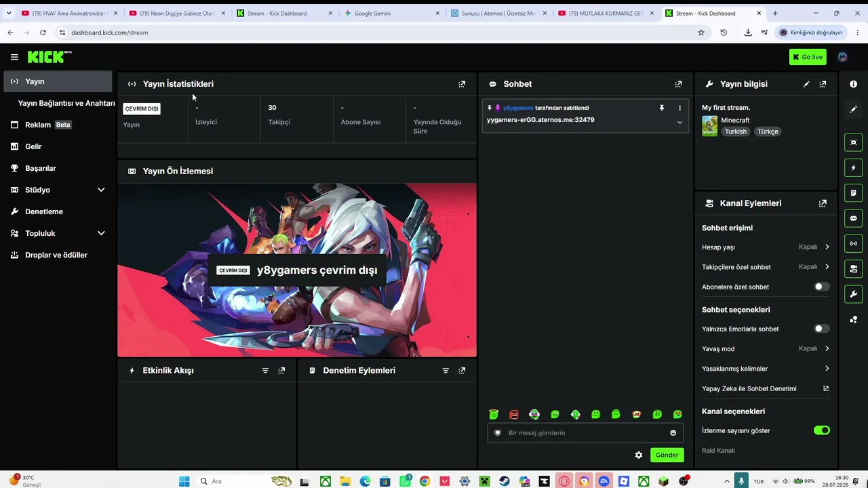Open chat settings gear icon
Screen dimensions: 868x488
point(638,455)
